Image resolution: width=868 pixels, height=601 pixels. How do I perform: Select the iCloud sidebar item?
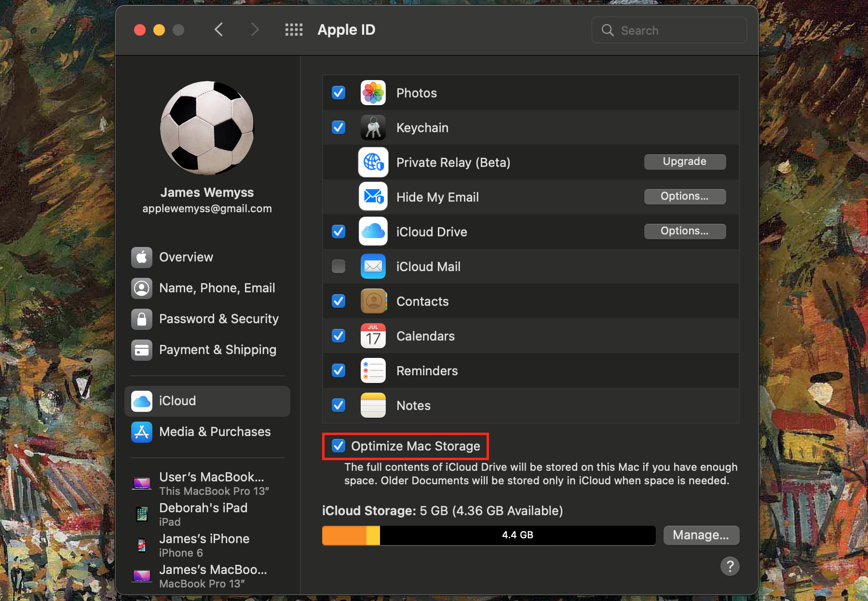point(207,401)
